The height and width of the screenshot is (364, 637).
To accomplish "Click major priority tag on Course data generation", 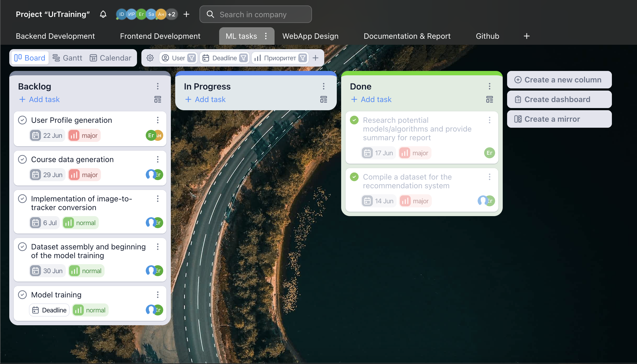I will click(84, 175).
